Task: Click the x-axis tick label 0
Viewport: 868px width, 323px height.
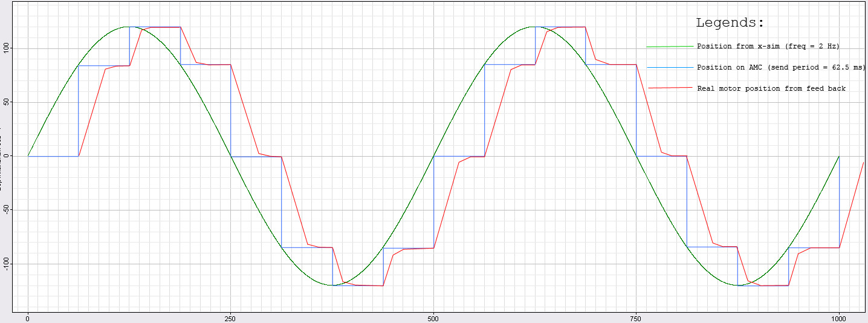Action: [x=28, y=318]
